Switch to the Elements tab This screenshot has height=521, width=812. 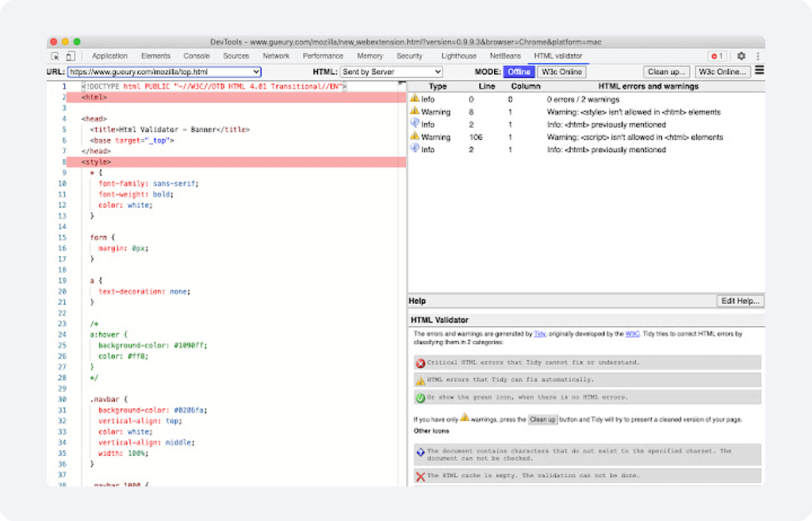tap(155, 56)
